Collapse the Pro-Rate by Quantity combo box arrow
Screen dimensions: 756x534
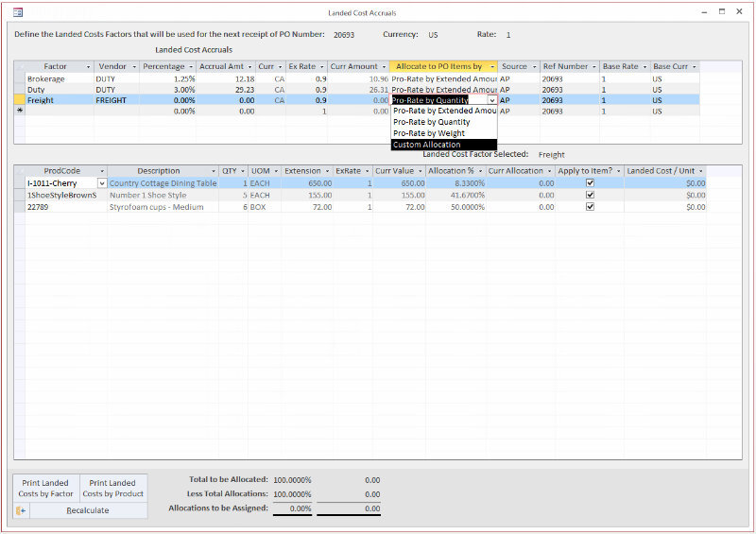(491, 99)
